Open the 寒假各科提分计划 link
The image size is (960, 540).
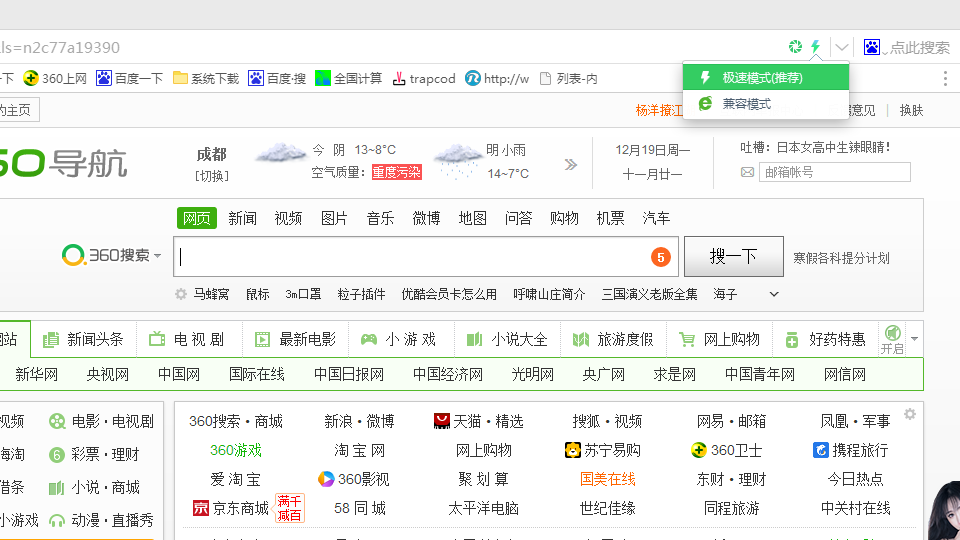point(841,258)
